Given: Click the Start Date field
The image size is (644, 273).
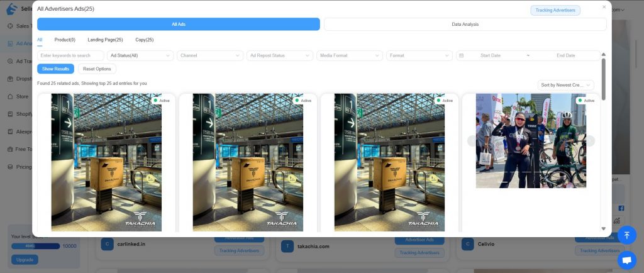Looking at the screenshot, I should click(491, 55).
